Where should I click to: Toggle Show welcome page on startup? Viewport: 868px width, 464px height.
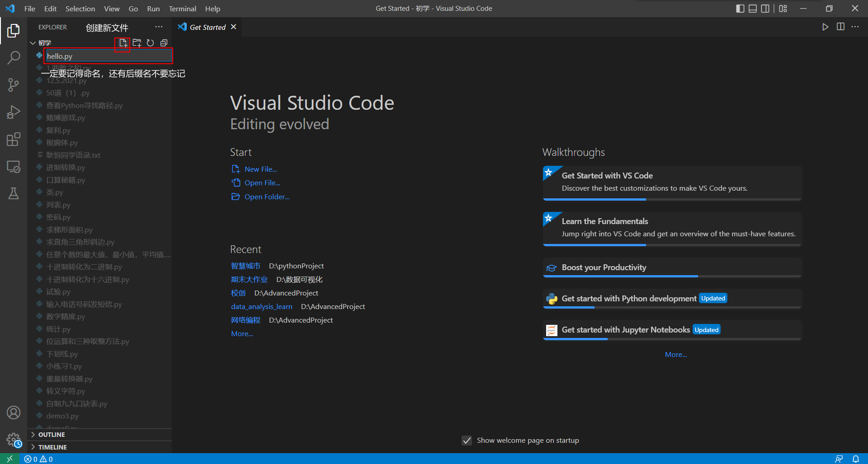[467, 441]
